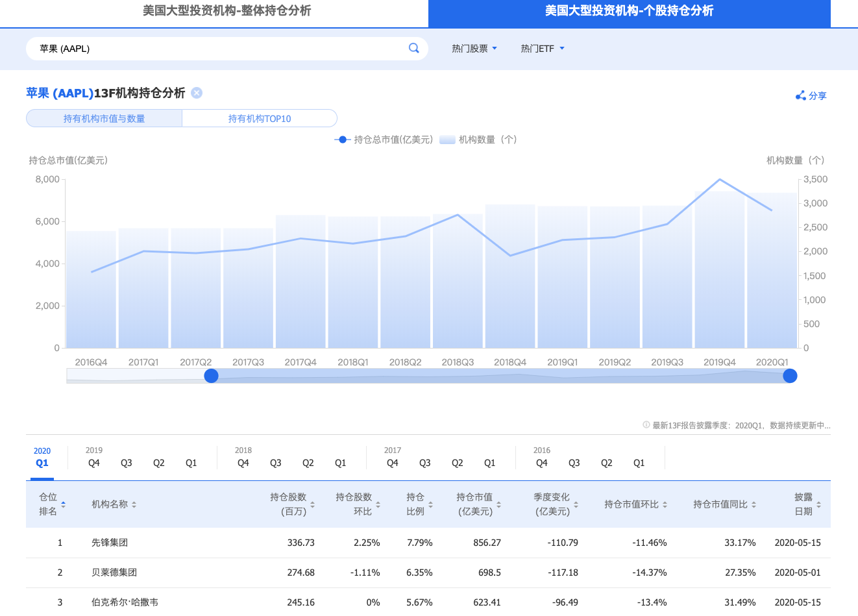This screenshot has width=858, height=616.
Task: Select the 2019 Q4 quarter tab
Action: click(94, 463)
